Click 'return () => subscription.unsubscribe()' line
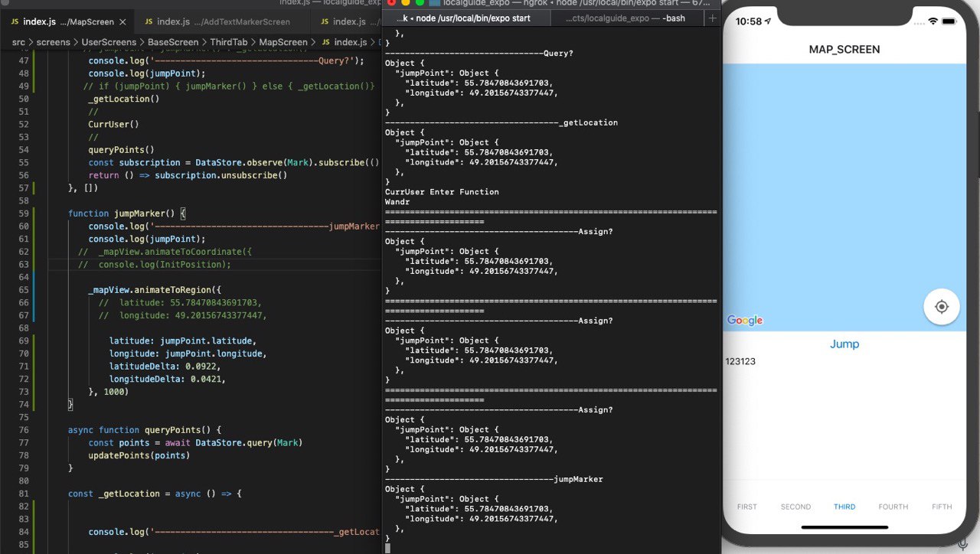Screen dimensions: 980x554 click(188, 175)
